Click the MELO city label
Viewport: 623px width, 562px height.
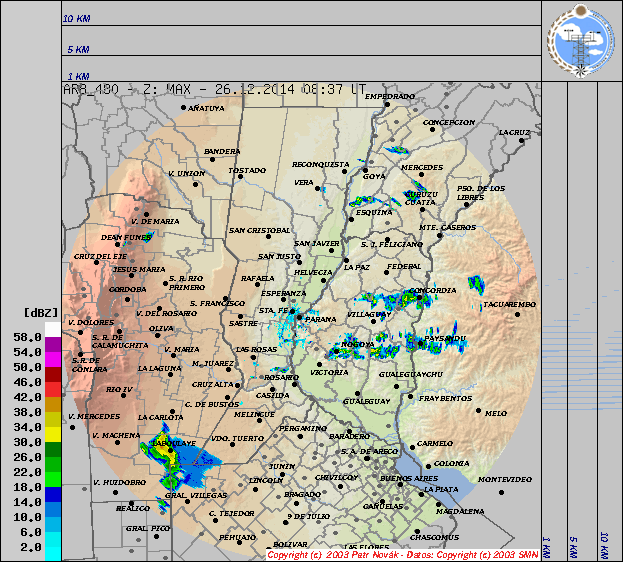pyautogui.click(x=495, y=414)
